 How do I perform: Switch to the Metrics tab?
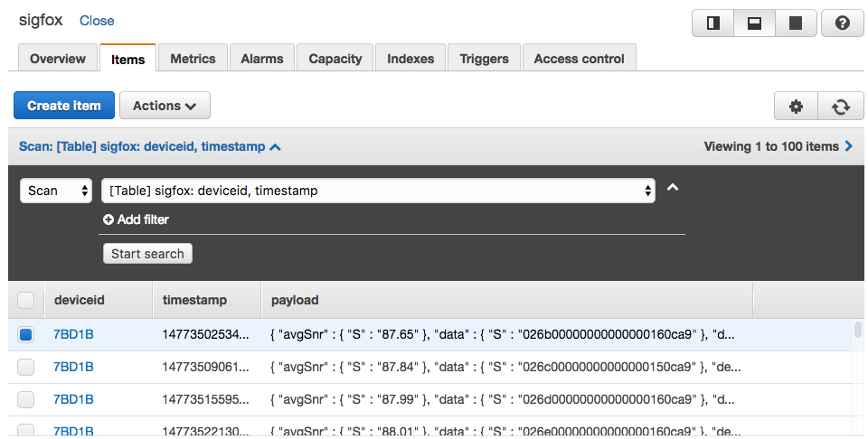pyautogui.click(x=193, y=59)
